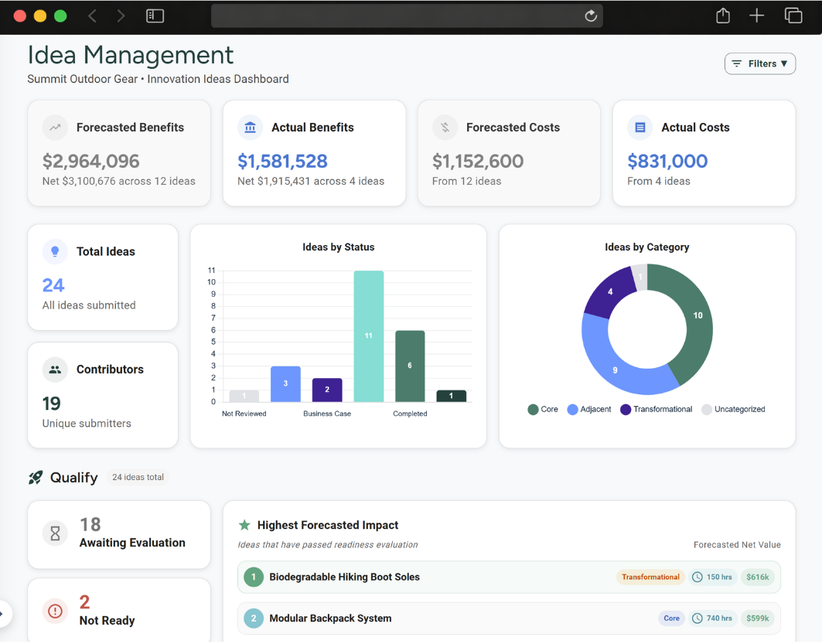This screenshot has width=822, height=644.
Task: Click the $831,000 actual costs value
Action: tap(667, 161)
